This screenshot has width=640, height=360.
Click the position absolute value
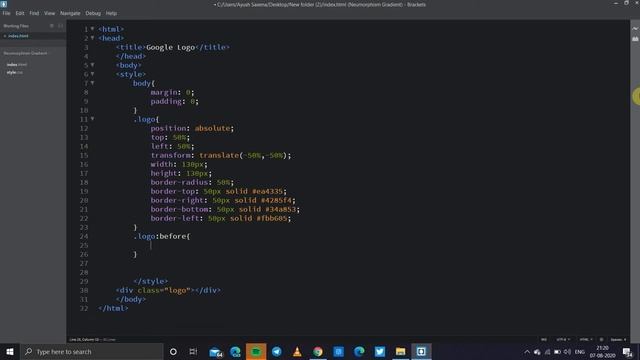(212, 128)
